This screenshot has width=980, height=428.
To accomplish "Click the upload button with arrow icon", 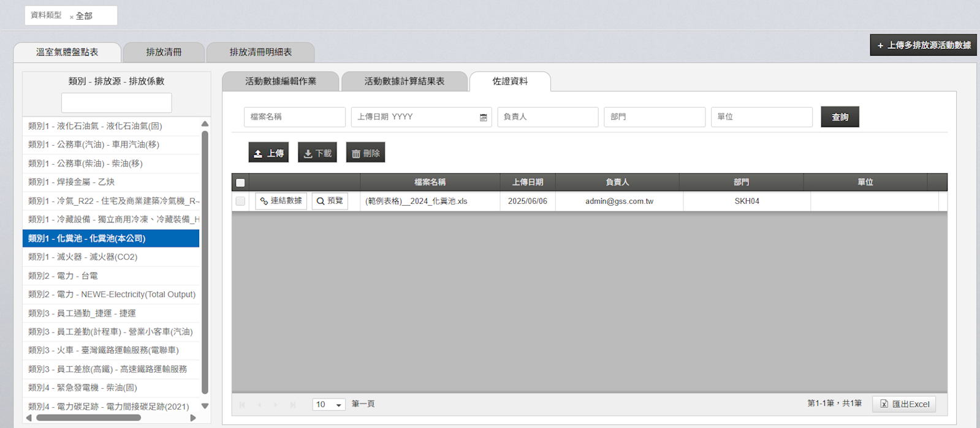I will (x=268, y=153).
